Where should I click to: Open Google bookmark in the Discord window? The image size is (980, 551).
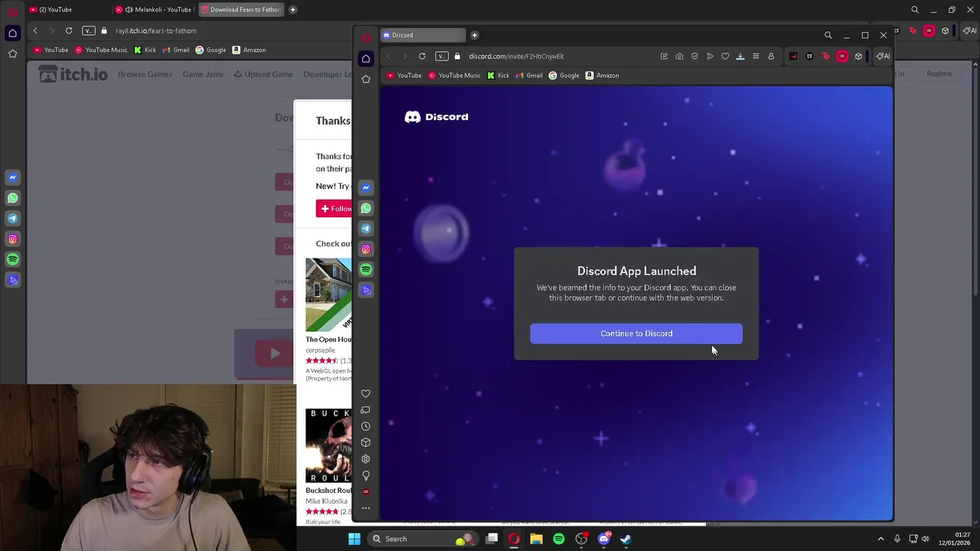click(x=563, y=75)
